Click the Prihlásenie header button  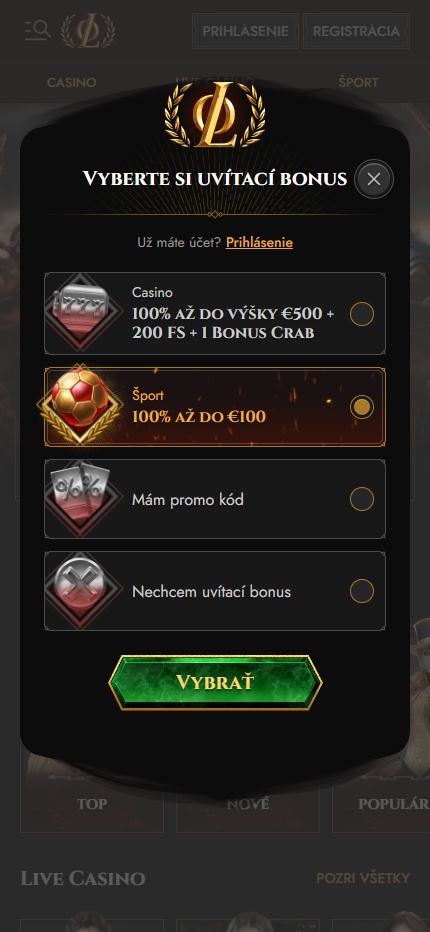coord(245,31)
